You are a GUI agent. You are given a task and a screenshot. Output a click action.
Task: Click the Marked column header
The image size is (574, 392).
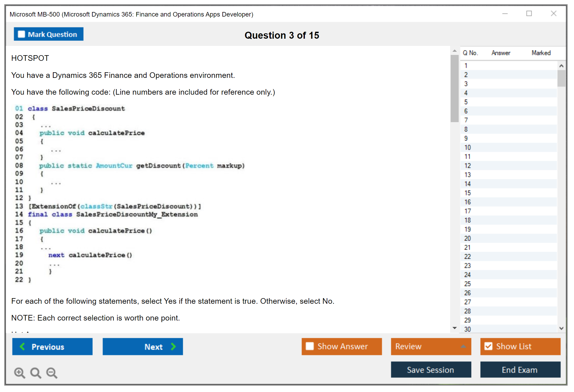(x=541, y=53)
